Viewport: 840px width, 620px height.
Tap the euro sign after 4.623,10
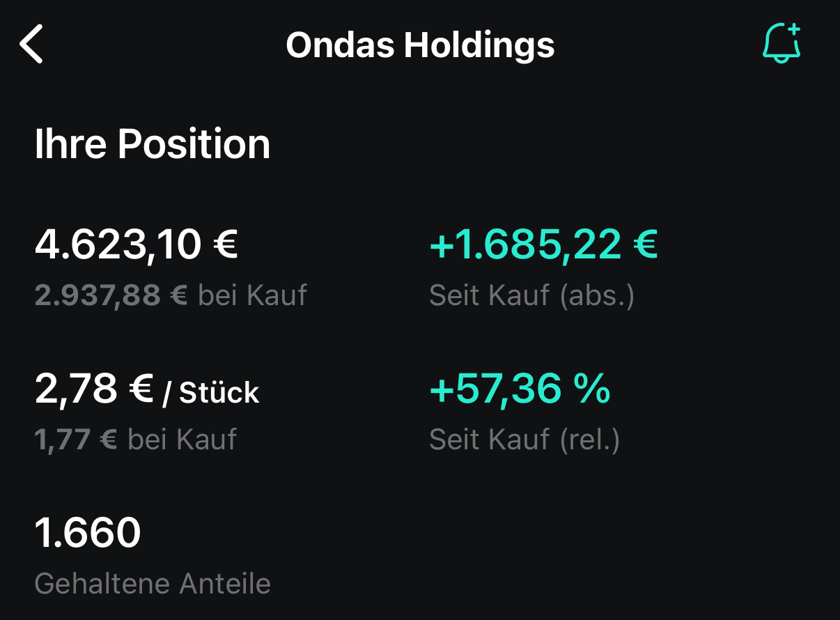tap(224, 245)
